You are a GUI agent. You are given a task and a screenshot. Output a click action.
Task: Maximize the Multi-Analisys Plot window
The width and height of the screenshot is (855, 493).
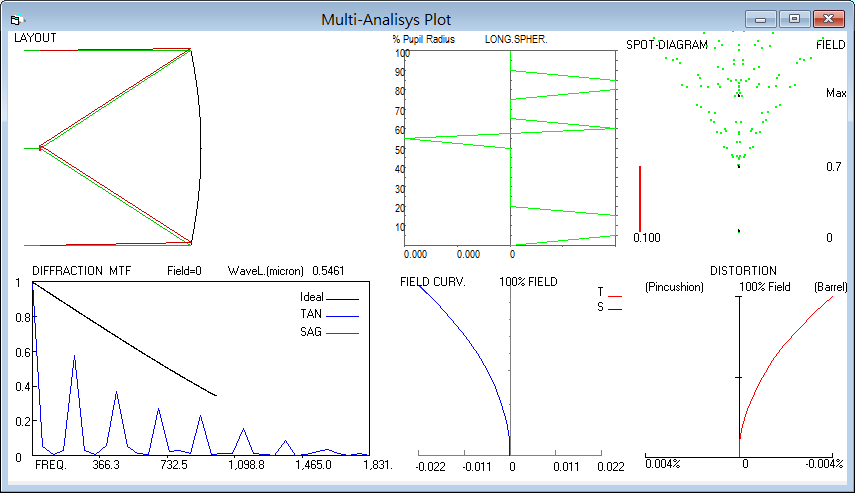click(794, 19)
